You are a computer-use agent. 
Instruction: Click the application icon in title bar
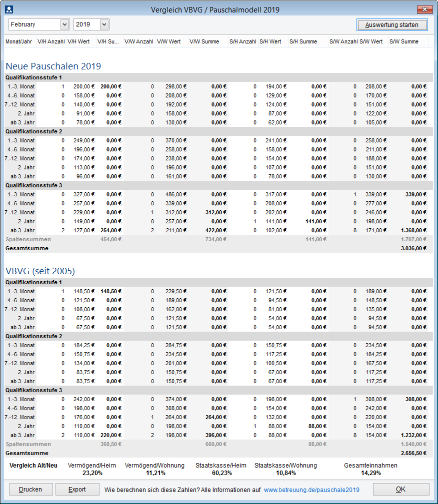[9, 9]
